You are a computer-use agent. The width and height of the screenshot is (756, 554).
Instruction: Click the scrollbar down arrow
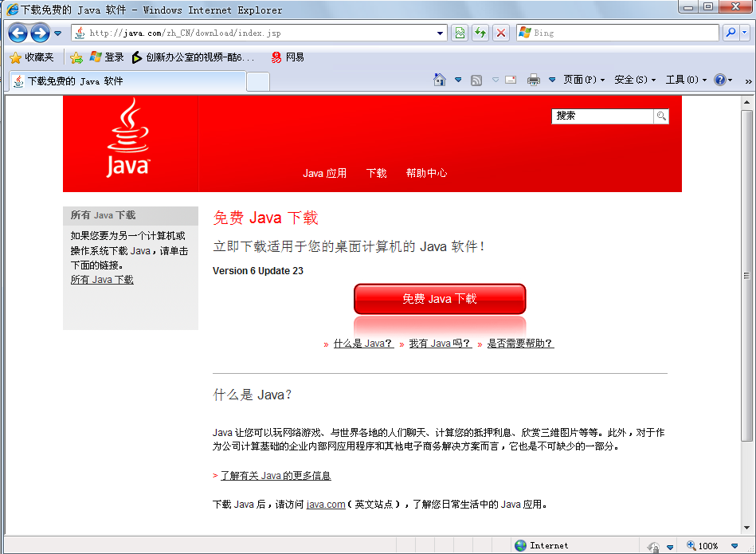click(747, 528)
